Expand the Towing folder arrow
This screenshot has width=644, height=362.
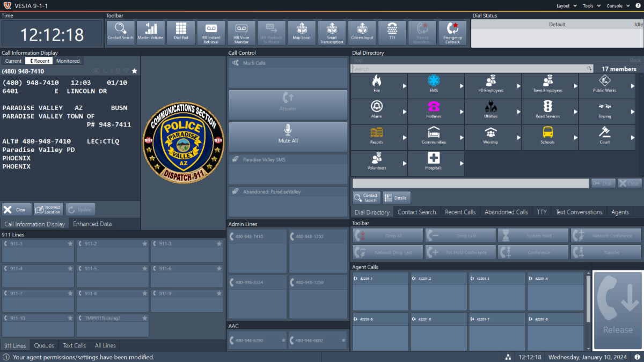pos(632,112)
